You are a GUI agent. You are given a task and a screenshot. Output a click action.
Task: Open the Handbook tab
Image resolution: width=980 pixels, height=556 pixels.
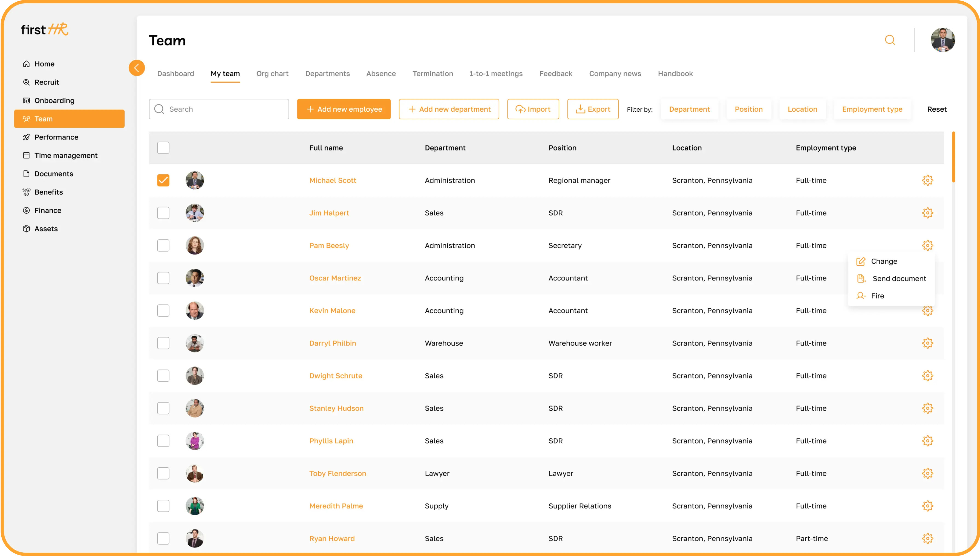675,73
